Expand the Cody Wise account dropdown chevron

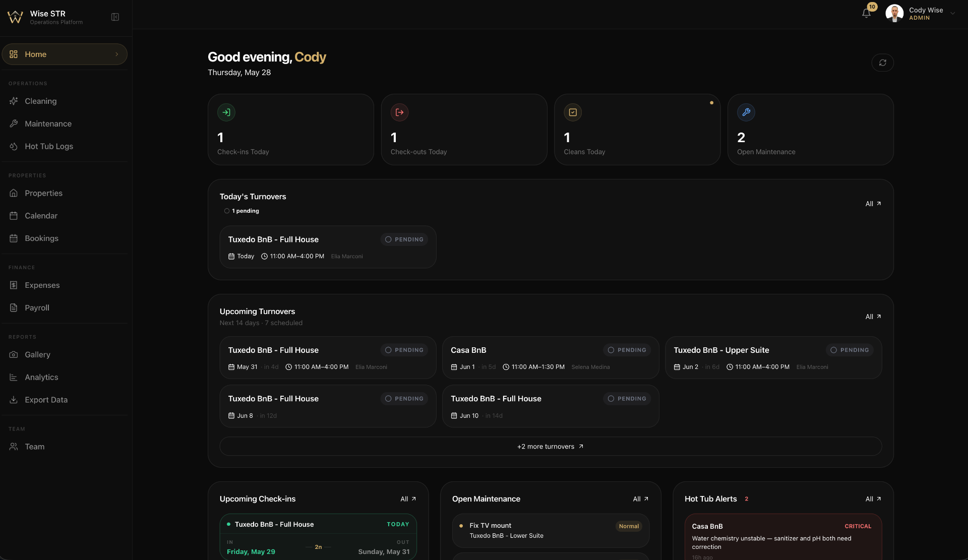952,14
